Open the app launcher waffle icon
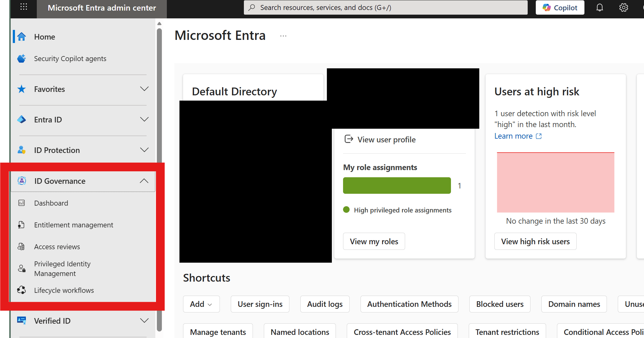This screenshot has width=644, height=338. 24,7
